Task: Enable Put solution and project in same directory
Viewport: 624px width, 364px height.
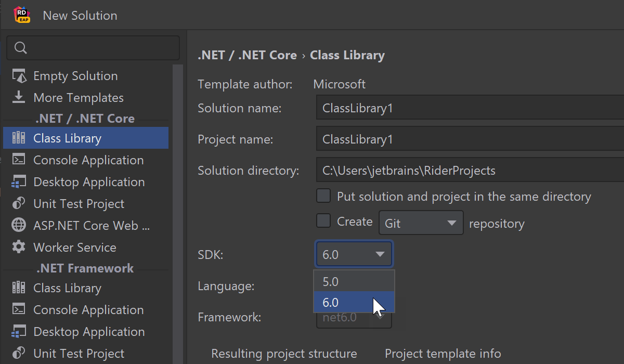Action: 323,196
